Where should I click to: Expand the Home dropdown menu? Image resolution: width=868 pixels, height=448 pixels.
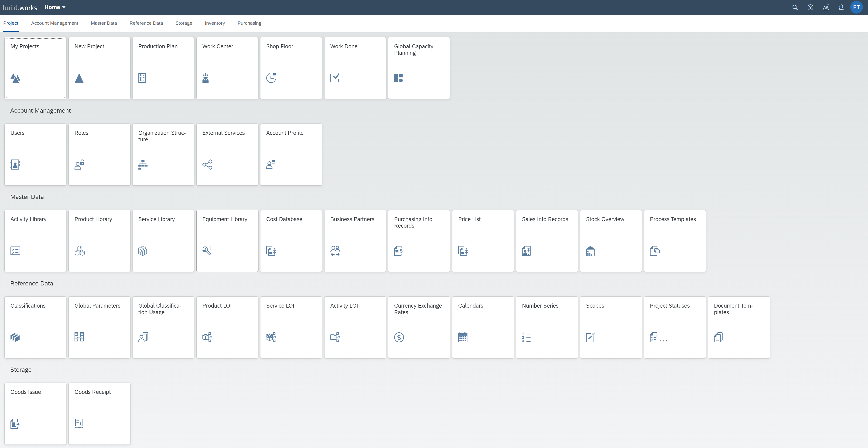pos(55,7)
